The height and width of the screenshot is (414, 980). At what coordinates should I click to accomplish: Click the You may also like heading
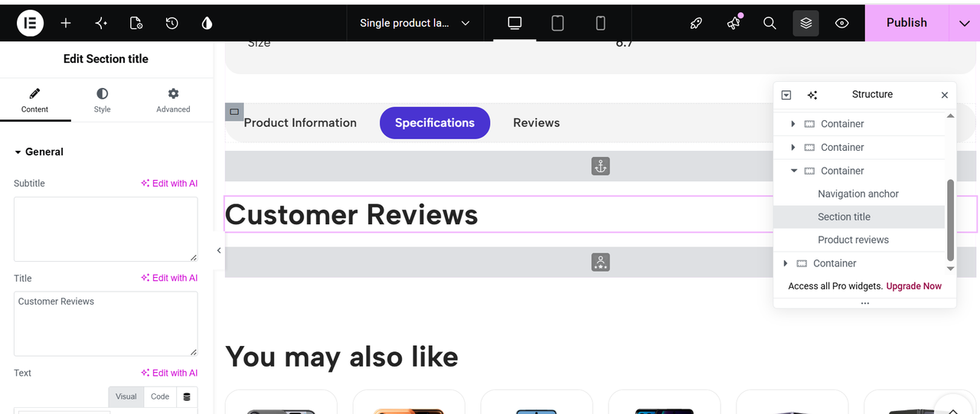[x=341, y=357]
